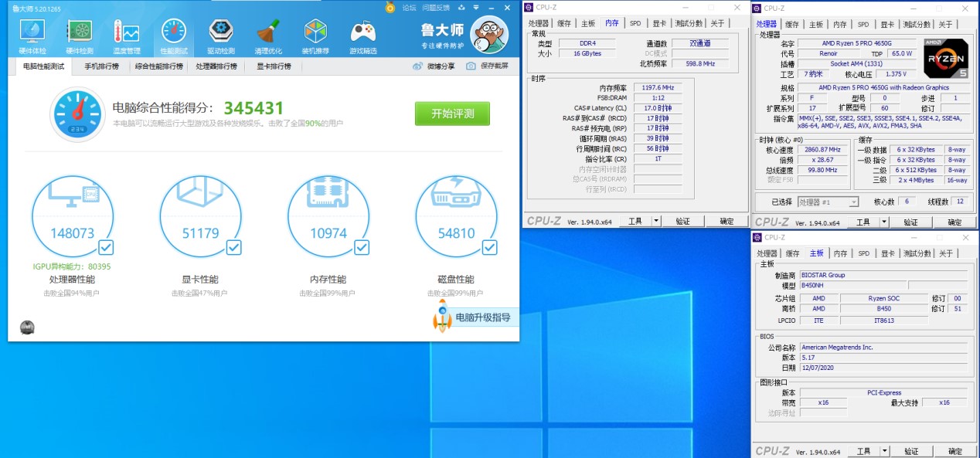Select the 电脑性能测试 tab

[43, 66]
